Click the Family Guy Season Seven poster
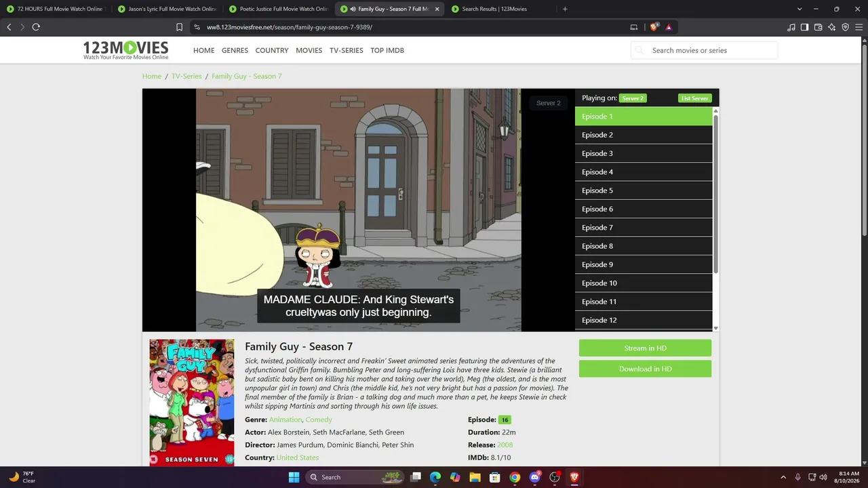This screenshot has height=488, width=868. click(x=192, y=403)
